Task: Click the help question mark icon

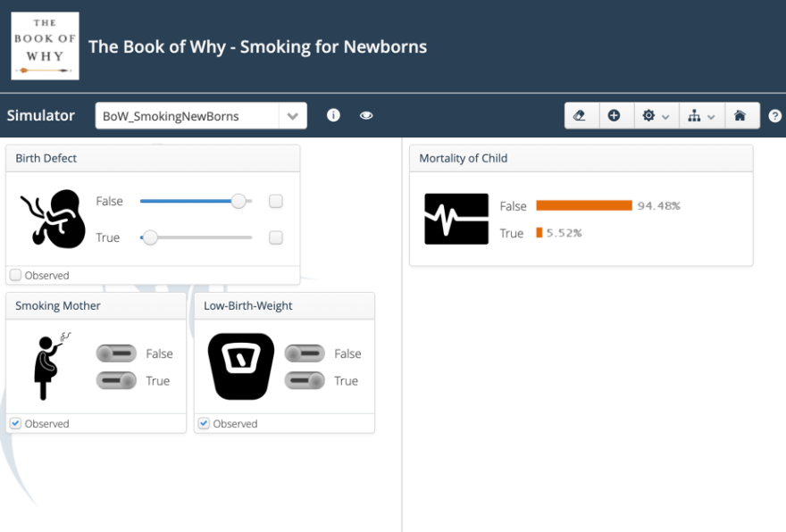Action: (x=774, y=115)
